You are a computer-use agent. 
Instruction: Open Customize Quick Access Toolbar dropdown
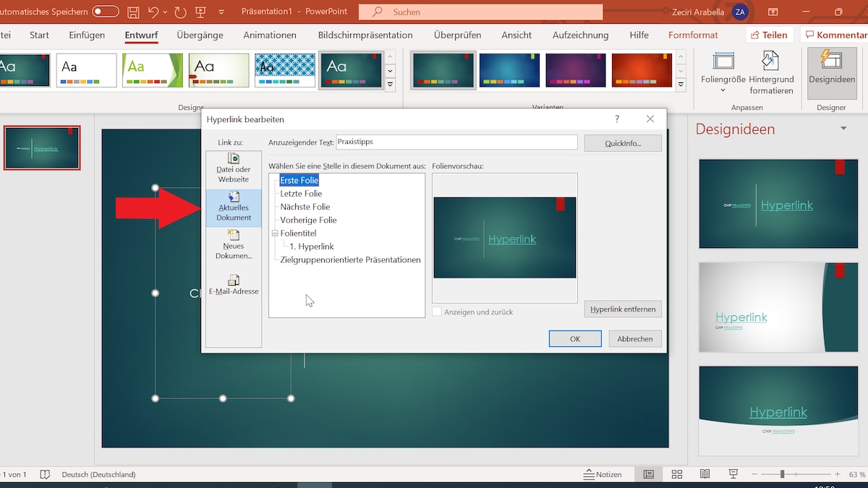pyautogui.click(x=221, y=12)
